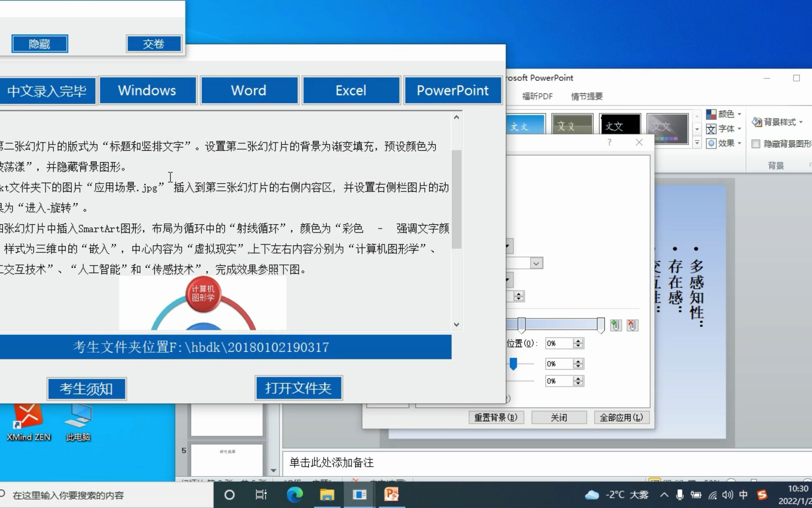Open the 情节提要 ribbon tab

586,96
